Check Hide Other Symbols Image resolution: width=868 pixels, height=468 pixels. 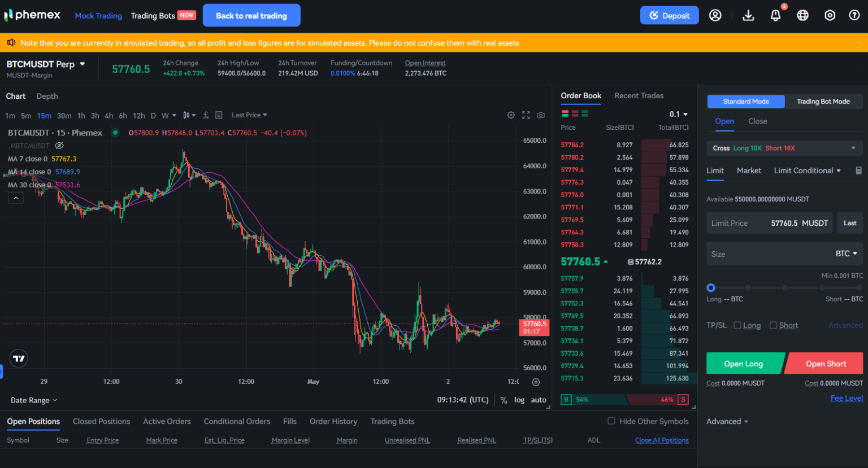pyautogui.click(x=611, y=421)
